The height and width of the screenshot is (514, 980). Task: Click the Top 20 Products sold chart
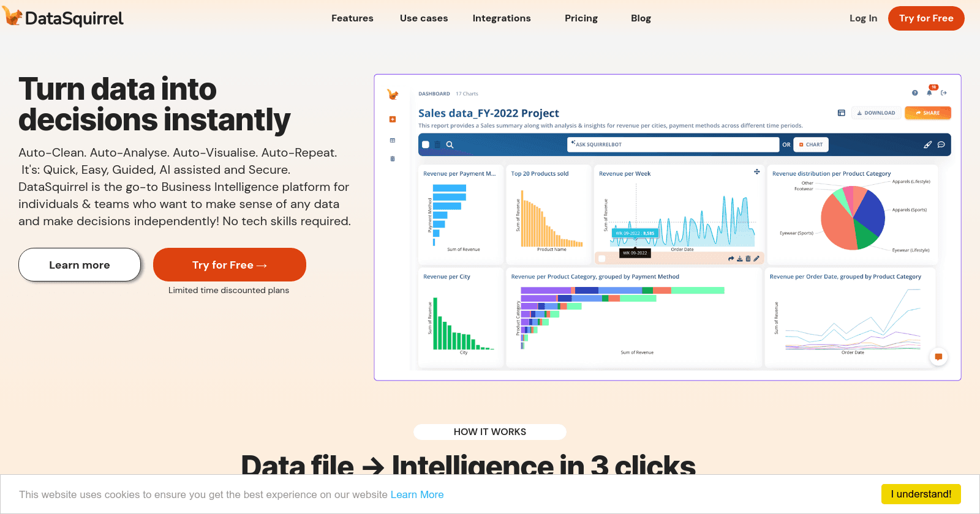549,214
